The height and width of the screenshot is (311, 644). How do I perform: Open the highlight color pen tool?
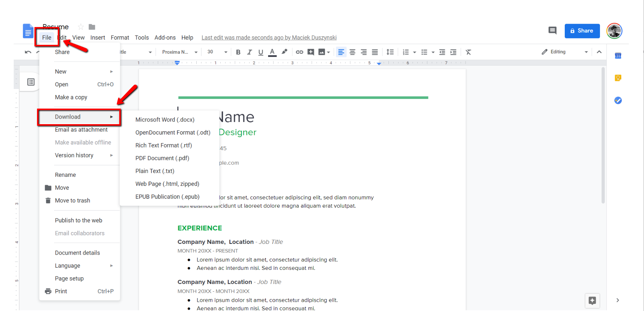coord(284,52)
